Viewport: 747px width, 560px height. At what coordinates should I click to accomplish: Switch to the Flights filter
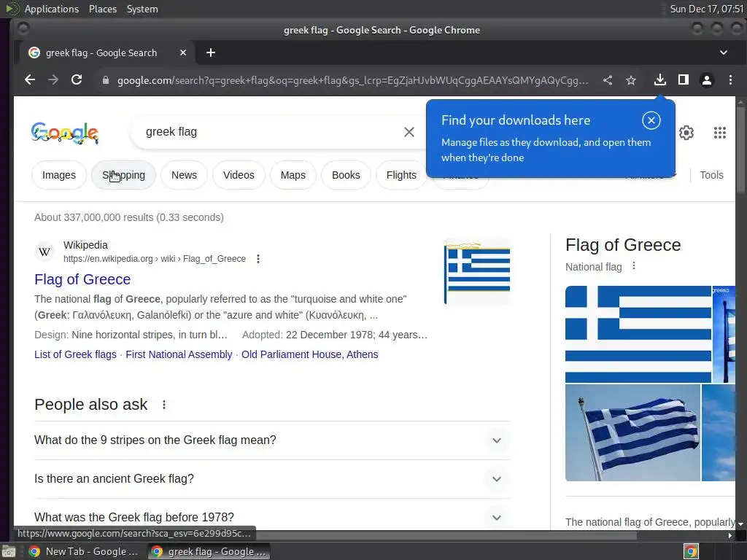click(401, 175)
